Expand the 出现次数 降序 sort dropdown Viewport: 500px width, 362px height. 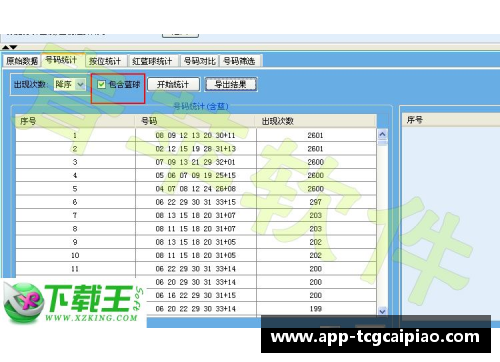(x=80, y=85)
